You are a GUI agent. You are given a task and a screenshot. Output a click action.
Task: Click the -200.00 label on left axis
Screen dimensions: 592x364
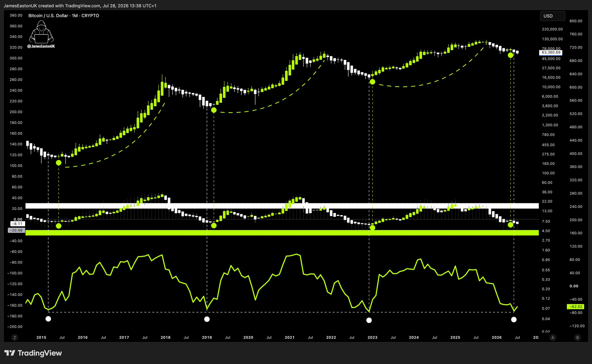15,327
